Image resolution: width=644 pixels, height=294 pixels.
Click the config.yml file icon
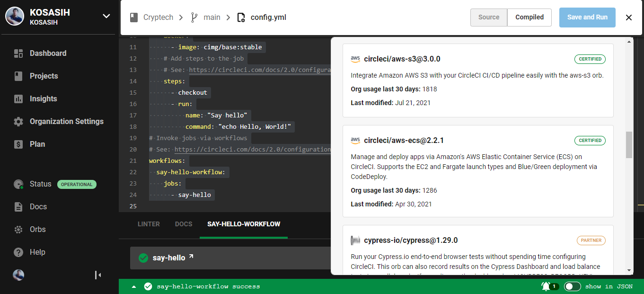(241, 18)
